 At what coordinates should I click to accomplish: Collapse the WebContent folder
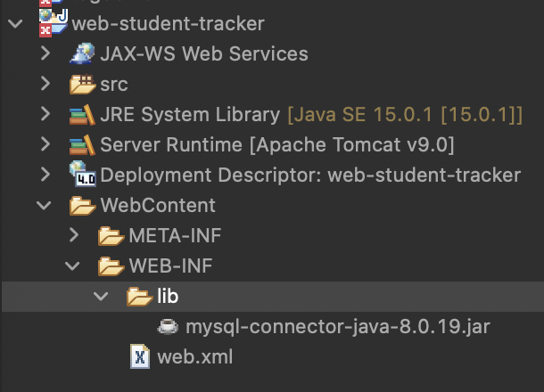[44, 206]
